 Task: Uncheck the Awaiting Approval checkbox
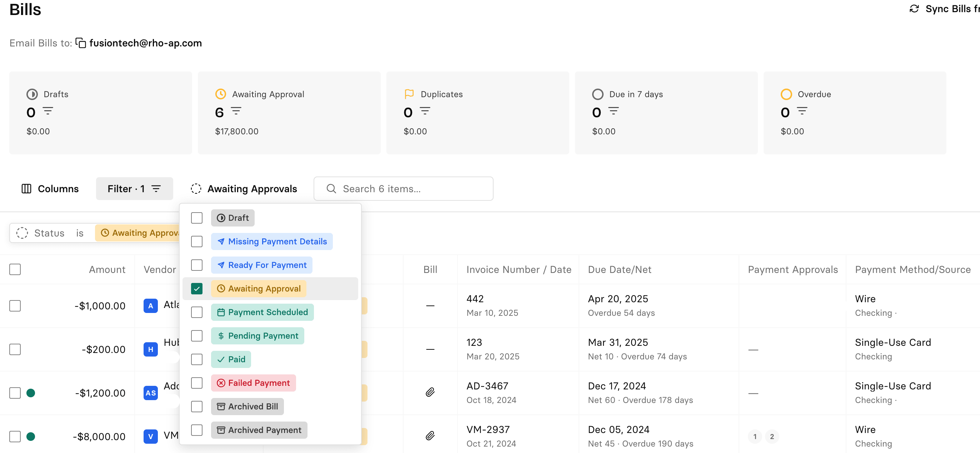[x=197, y=289]
